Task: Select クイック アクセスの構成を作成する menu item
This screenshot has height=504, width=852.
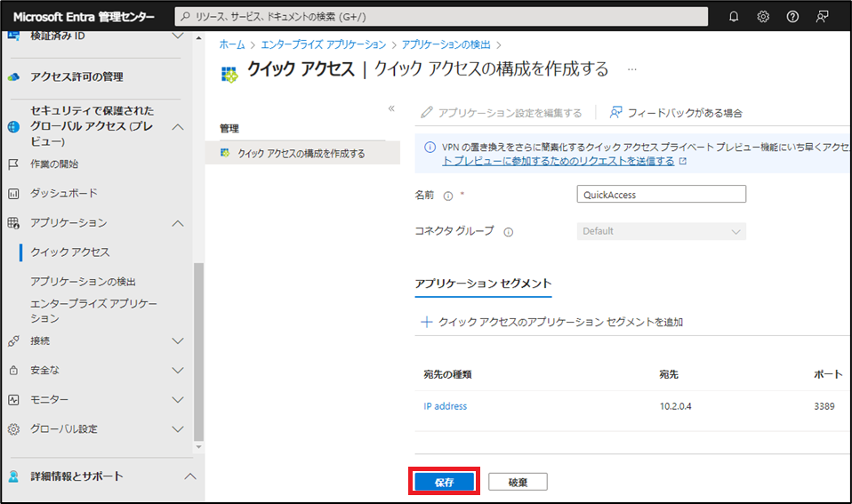Action: coord(302,153)
